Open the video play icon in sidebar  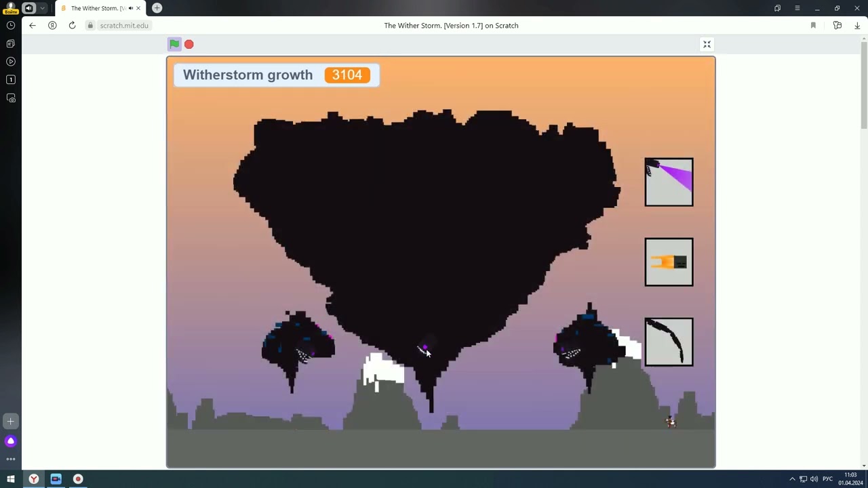point(11,62)
